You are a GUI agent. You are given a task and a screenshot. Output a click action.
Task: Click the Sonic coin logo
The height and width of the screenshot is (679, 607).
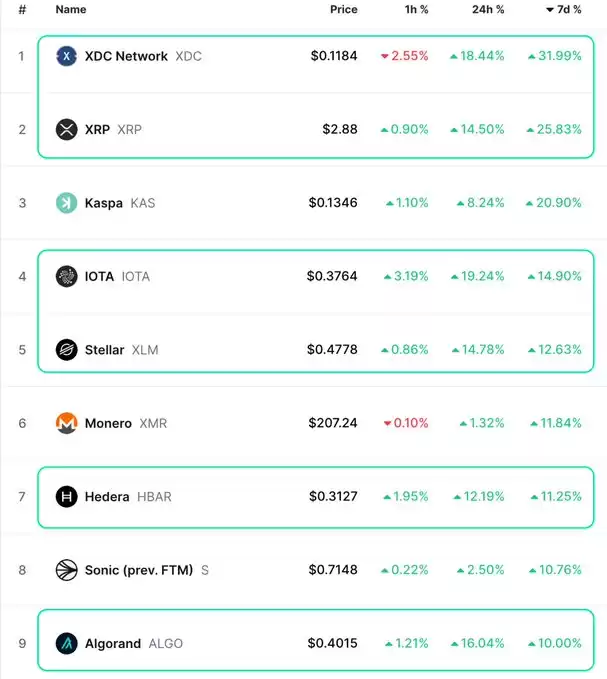67,570
